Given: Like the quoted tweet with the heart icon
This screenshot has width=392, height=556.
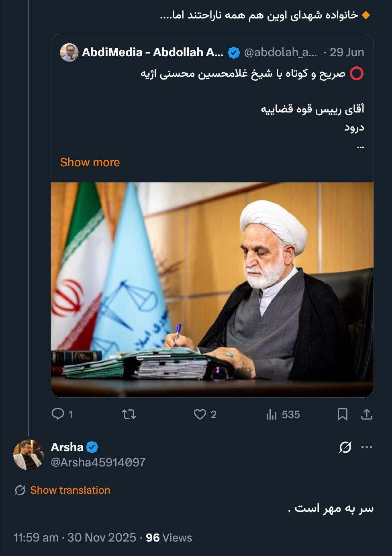Looking at the screenshot, I should [200, 415].
